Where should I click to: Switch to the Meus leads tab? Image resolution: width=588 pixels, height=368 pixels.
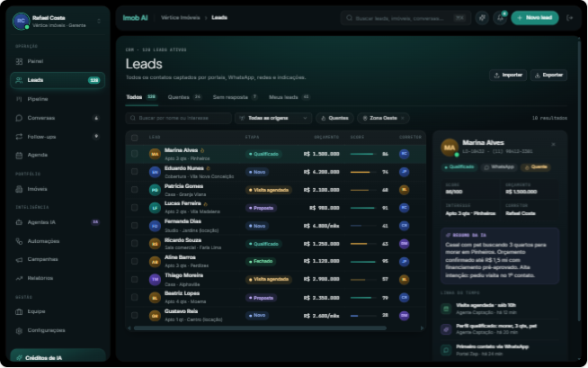tap(290, 97)
